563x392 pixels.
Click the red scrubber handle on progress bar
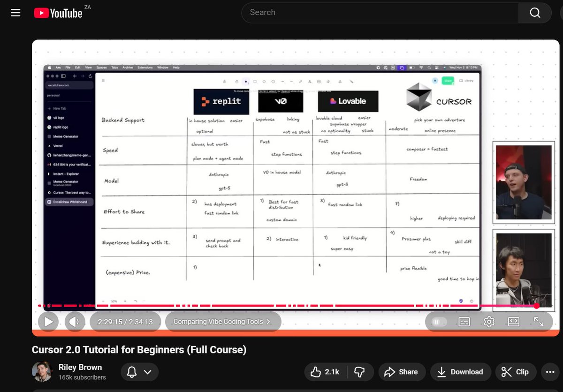pos(536,306)
